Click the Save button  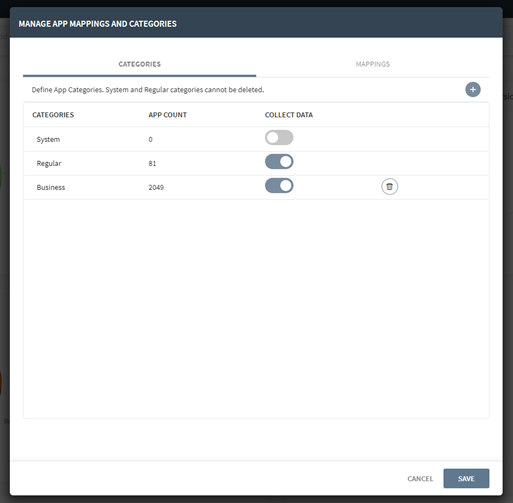pos(466,478)
